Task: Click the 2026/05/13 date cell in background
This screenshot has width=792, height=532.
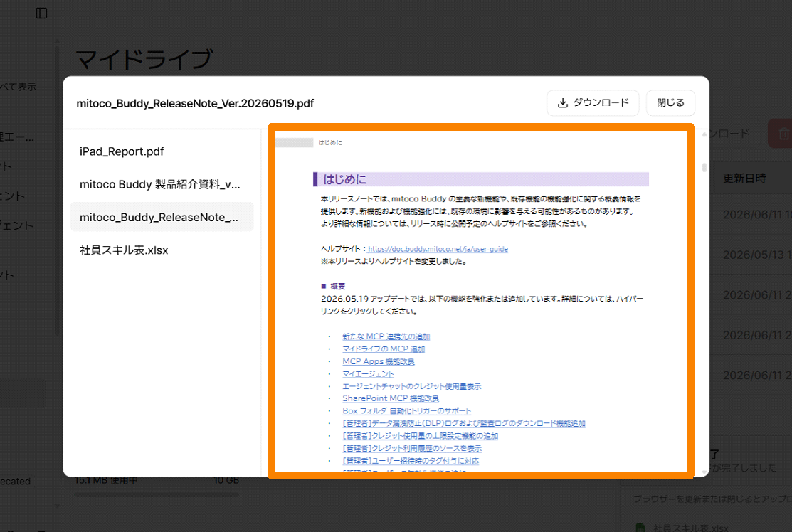Action: pyautogui.click(x=757, y=255)
